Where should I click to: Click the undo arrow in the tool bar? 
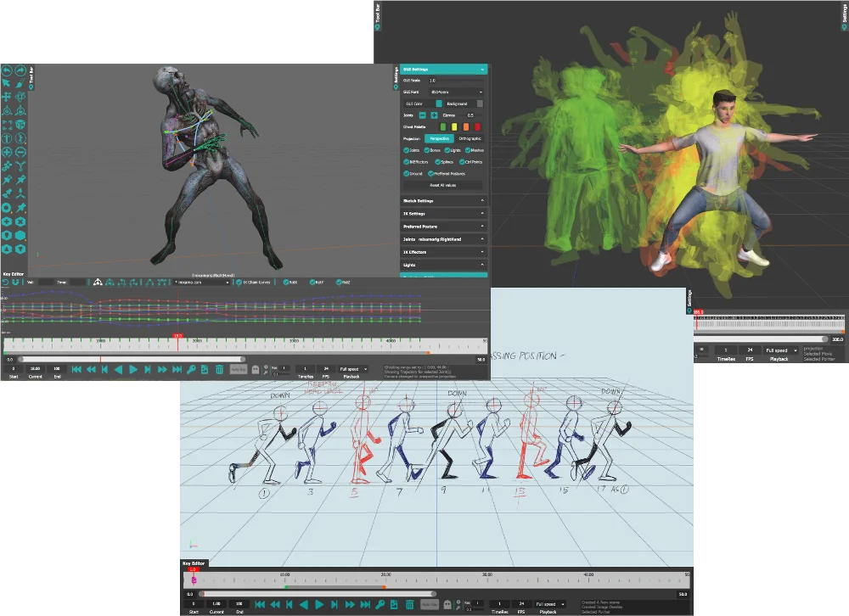point(7,69)
